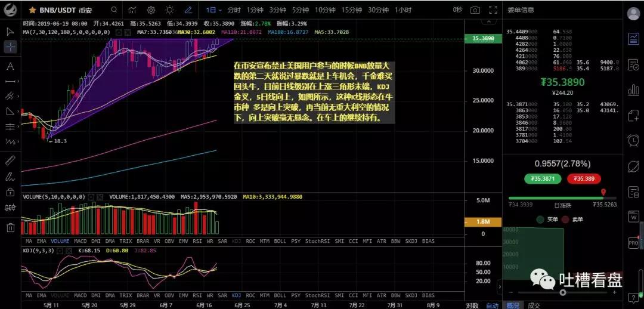Open the symbol search magnifier
The width and height of the screenshot is (644, 309).
tap(114, 10)
